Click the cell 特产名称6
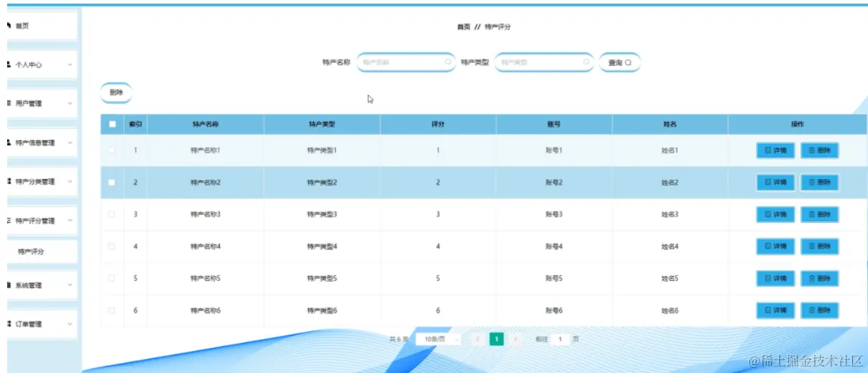Screen dimensions: 868x373 coord(206,310)
